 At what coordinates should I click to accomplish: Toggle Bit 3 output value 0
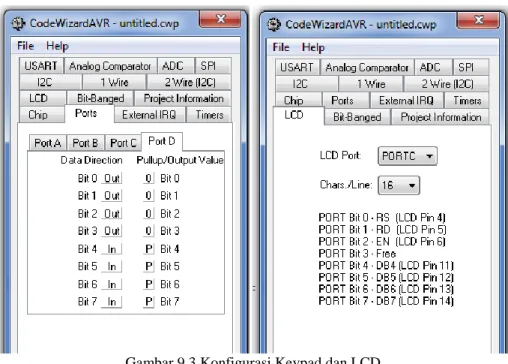click(x=149, y=231)
